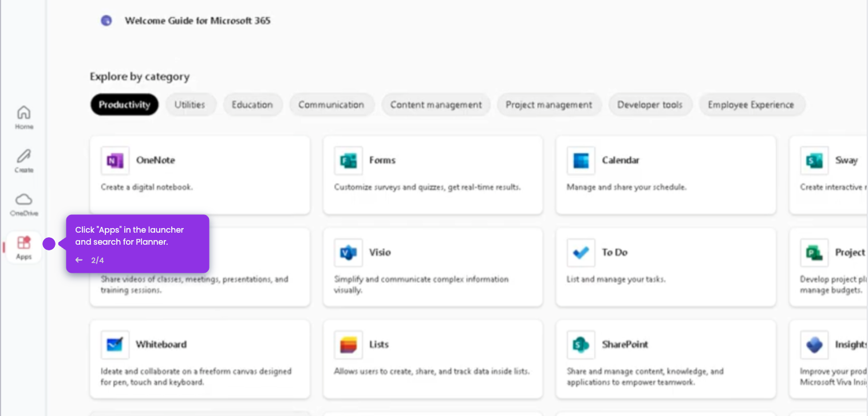
Task: Open the Visio app icon
Action: click(x=348, y=253)
